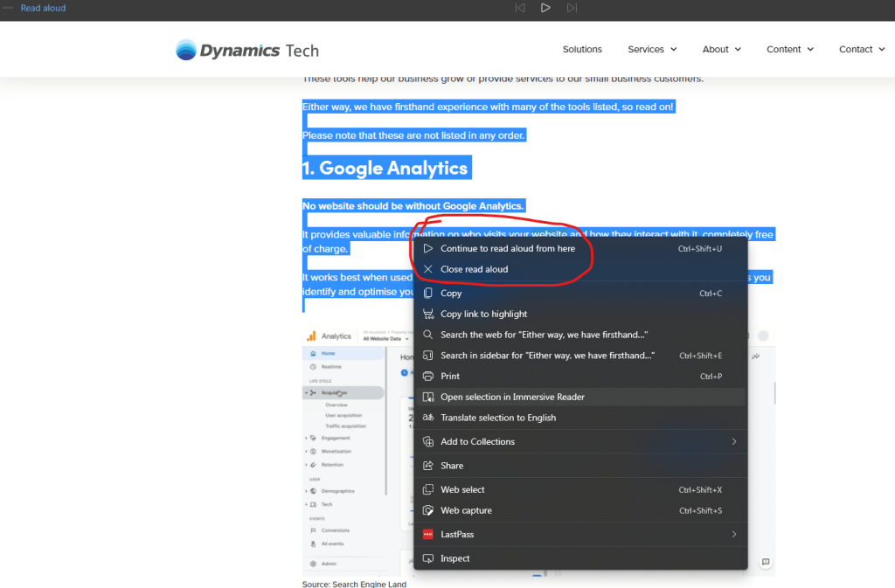Click the Copy link to highlight icon
Screen dimensions: 895x588
coord(428,314)
